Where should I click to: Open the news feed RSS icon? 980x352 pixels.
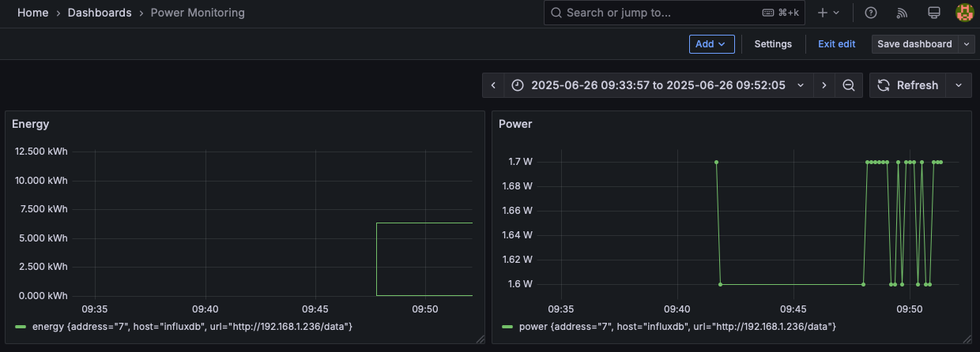903,13
